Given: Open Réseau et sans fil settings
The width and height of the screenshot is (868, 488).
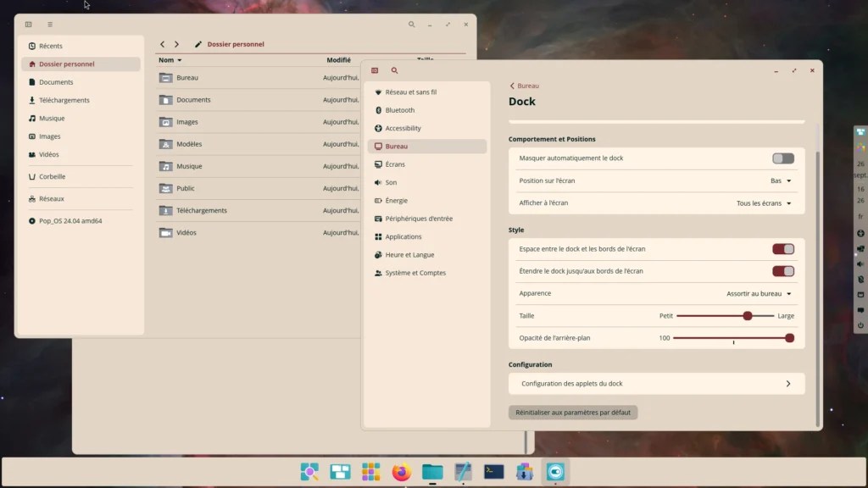Looking at the screenshot, I should (x=427, y=91).
